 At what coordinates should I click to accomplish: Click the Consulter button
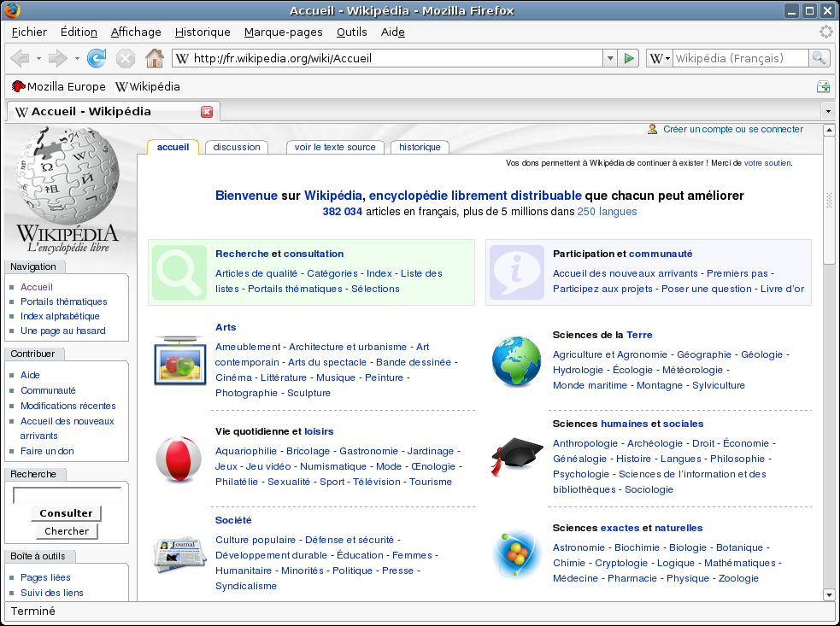(66, 513)
